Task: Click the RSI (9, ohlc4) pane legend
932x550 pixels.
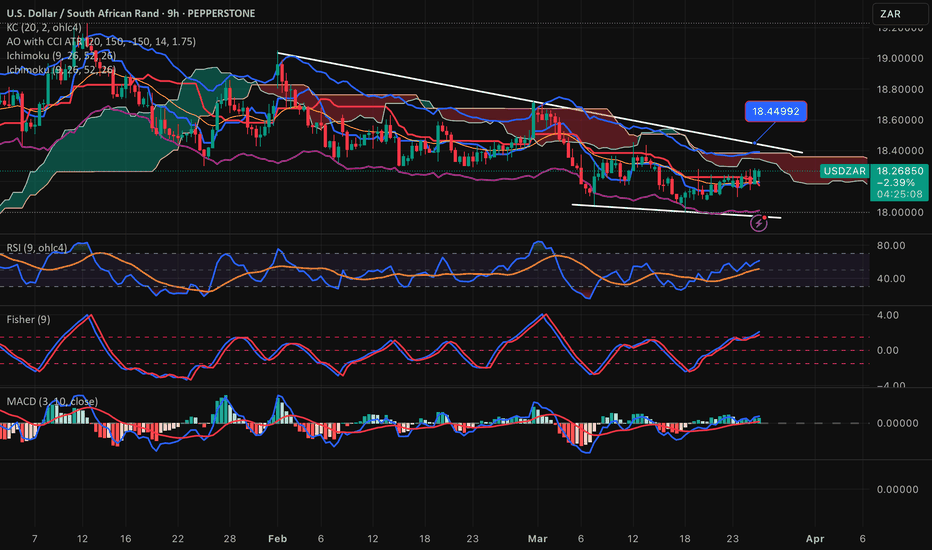Action: click(x=37, y=247)
